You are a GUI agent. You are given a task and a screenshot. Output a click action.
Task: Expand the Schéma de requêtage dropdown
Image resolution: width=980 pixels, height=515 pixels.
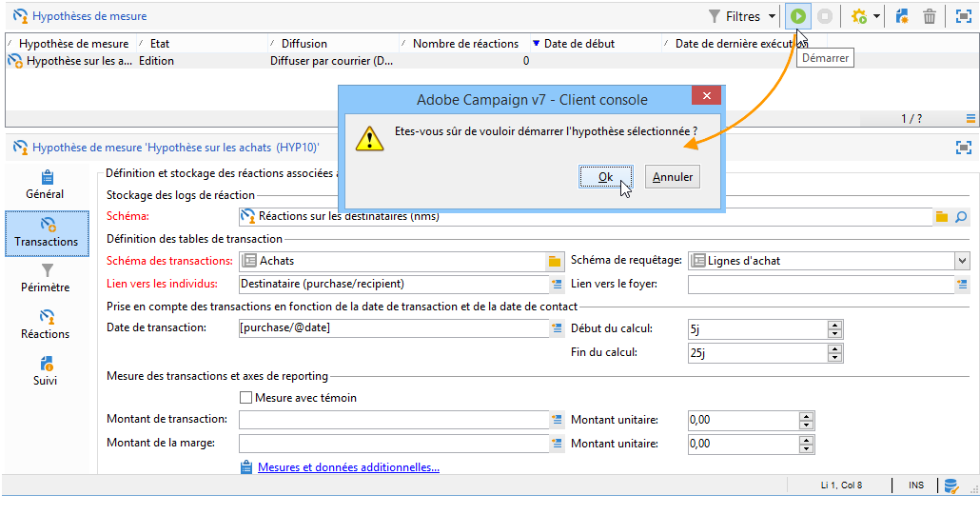[x=962, y=261]
